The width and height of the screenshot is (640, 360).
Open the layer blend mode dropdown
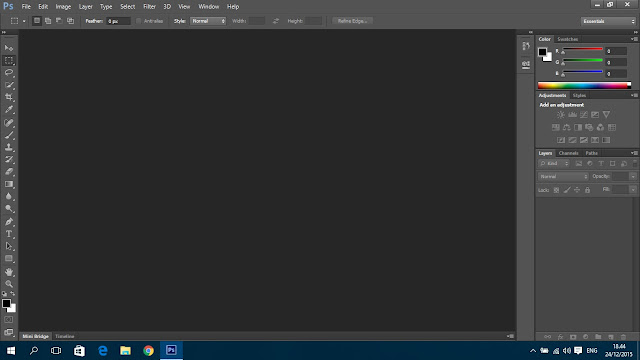(x=563, y=176)
